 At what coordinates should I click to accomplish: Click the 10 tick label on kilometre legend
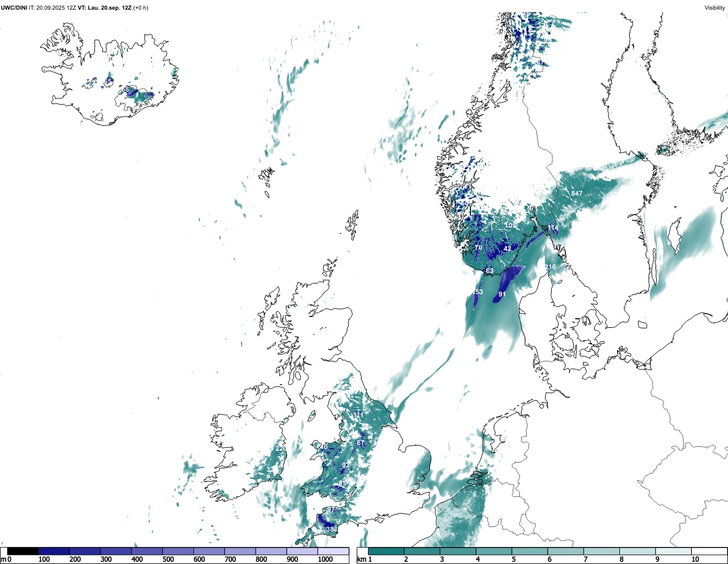[695, 559]
